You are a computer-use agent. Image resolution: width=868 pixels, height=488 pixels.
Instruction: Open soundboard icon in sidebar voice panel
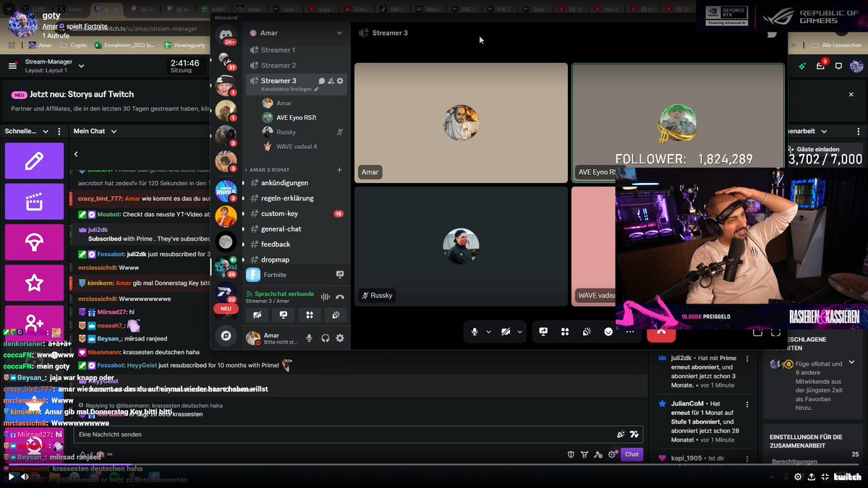(x=336, y=315)
